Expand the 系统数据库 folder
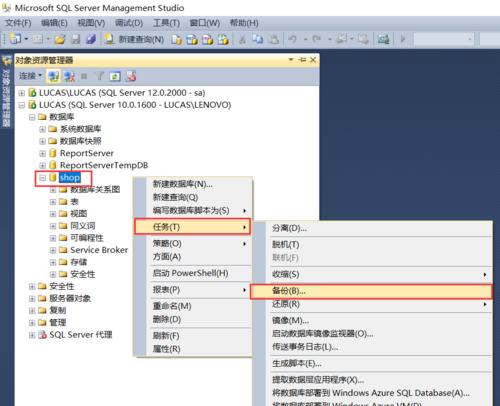 42,129
